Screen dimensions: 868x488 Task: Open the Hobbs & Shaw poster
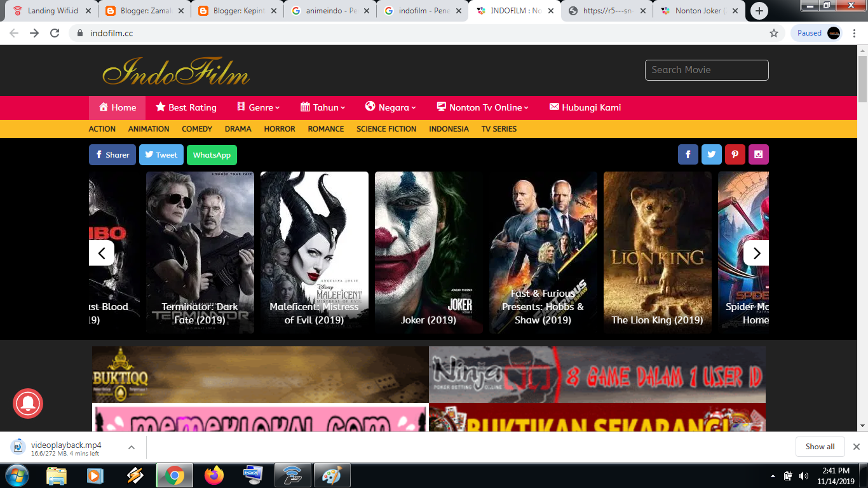pyautogui.click(x=543, y=252)
